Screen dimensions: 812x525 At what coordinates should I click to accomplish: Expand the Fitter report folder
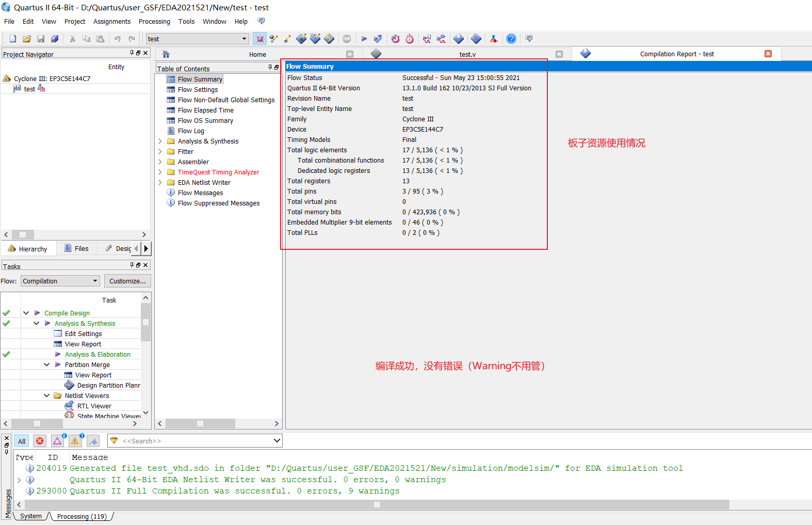point(160,151)
